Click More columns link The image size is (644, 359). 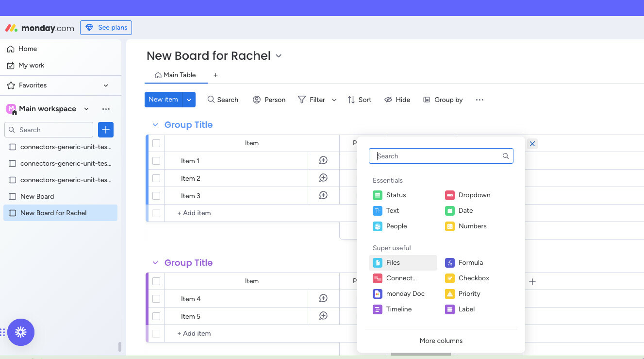tap(441, 341)
